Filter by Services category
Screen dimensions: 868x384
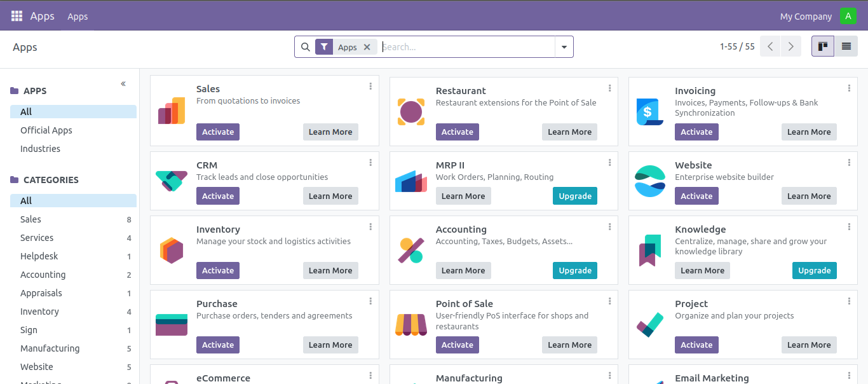[73, 238]
